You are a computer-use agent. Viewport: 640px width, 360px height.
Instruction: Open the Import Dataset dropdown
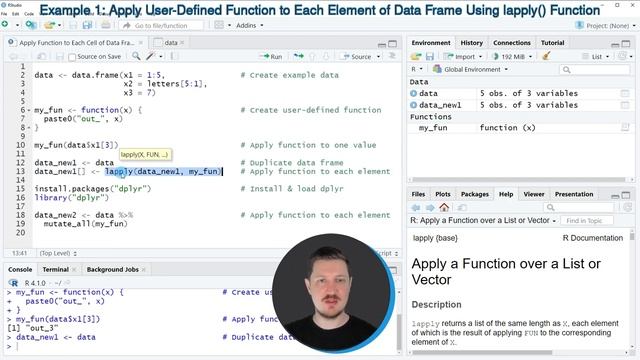pos(462,56)
